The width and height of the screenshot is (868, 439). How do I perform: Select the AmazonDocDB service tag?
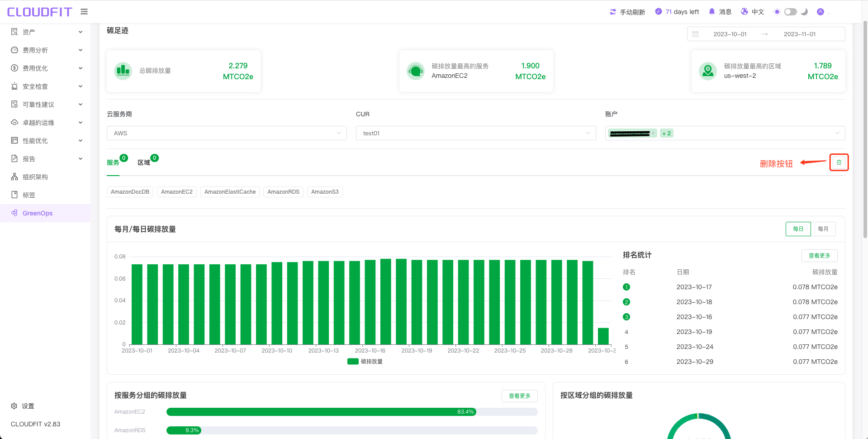tap(130, 192)
